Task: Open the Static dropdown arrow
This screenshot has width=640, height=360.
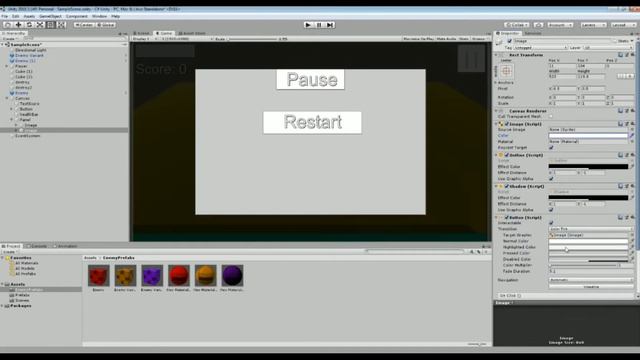Action: coord(632,41)
